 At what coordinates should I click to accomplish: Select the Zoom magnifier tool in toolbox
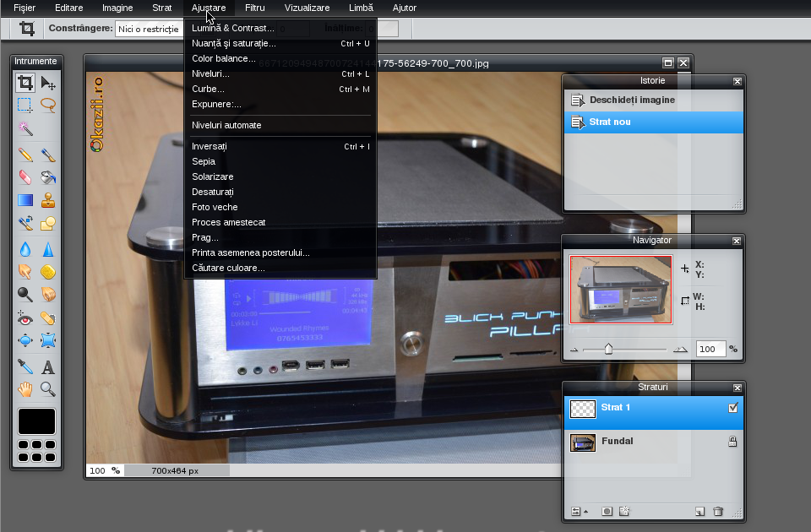[x=48, y=388]
